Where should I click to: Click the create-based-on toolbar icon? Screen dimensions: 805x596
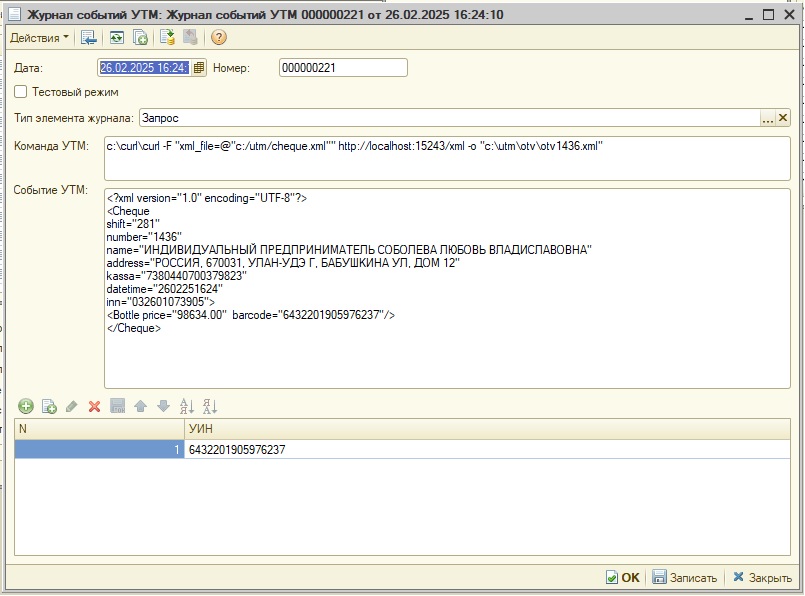coord(167,37)
